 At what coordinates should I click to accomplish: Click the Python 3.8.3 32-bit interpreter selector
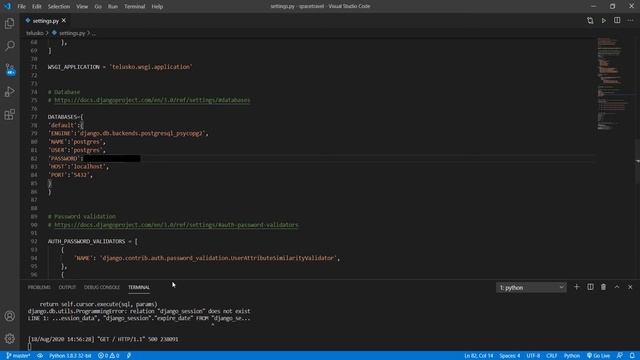[x=70, y=356]
